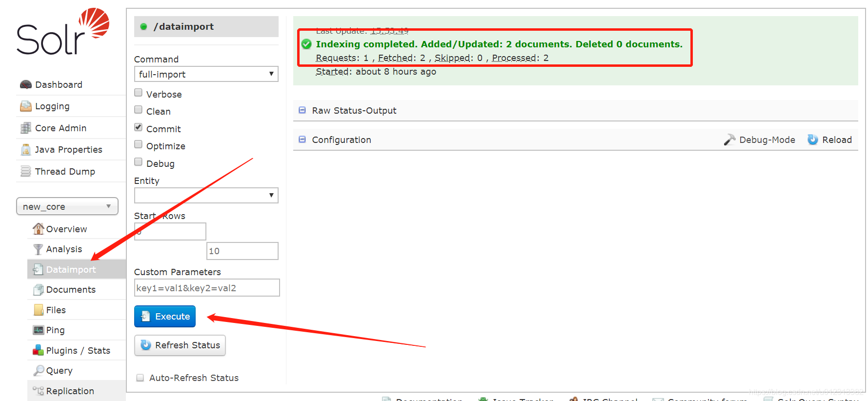Screen dimensions: 868x401
Task: Click 'Started: about 8 hours ago' text
Action: pos(376,72)
